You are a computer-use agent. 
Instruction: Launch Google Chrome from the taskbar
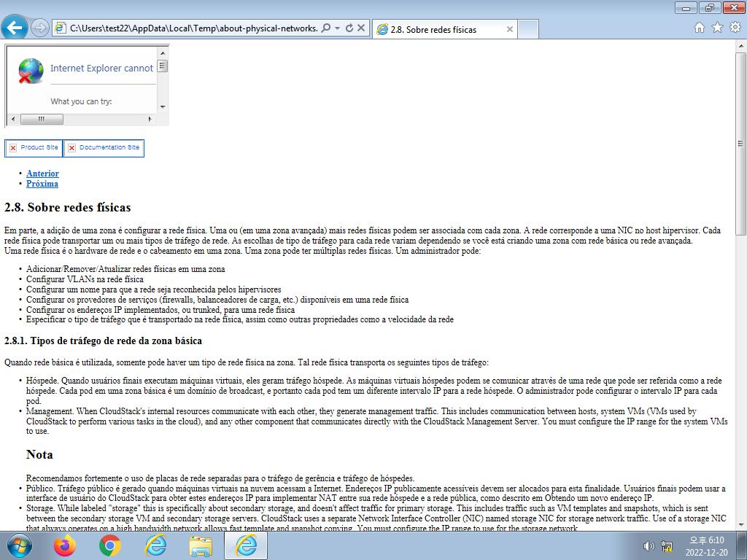pyautogui.click(x=110, y=545)
